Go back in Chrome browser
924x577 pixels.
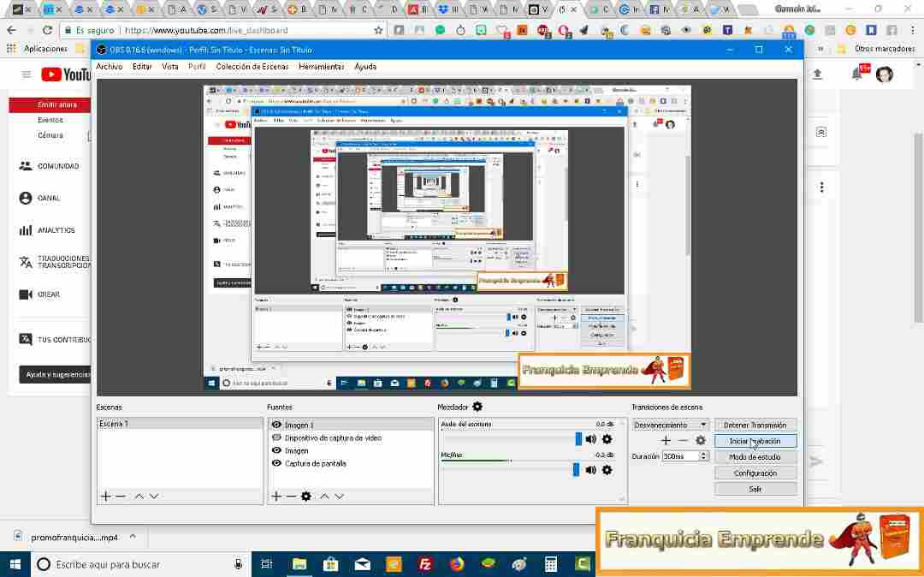click(x=12, y=30)
